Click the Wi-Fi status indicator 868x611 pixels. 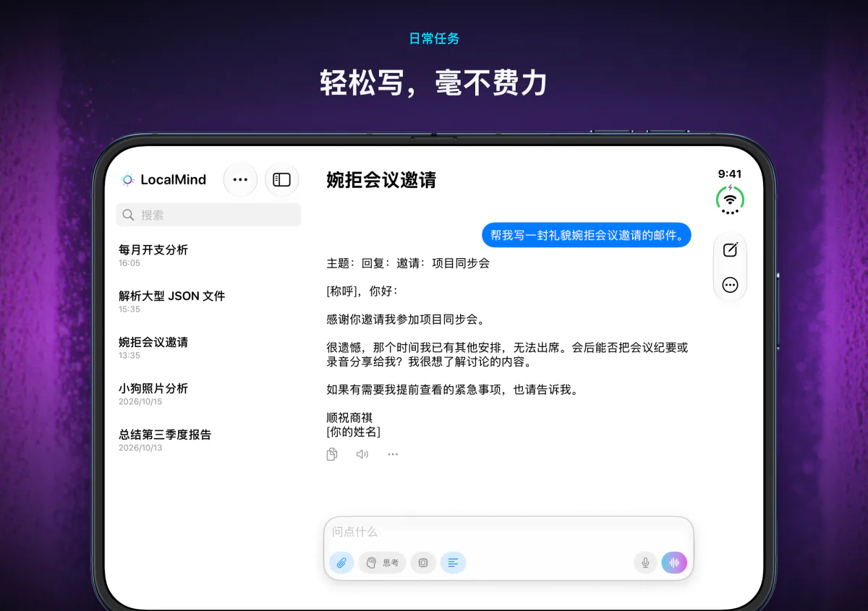(730, 200)
